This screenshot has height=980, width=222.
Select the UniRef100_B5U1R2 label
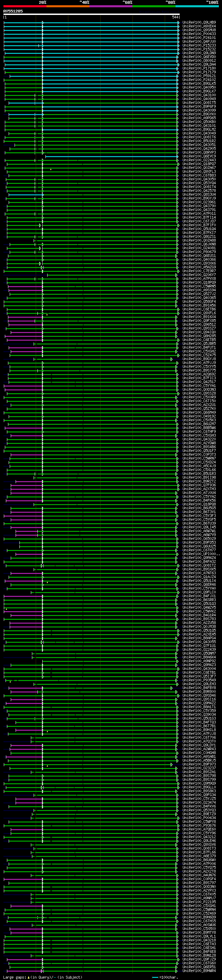point(199,141)
